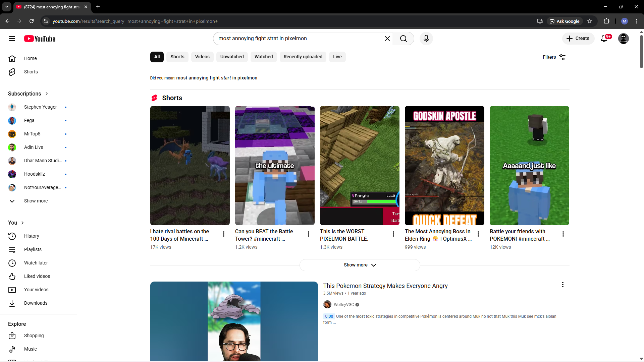Select the Live filter chip
Screen dimensions: 644x362
337,57
